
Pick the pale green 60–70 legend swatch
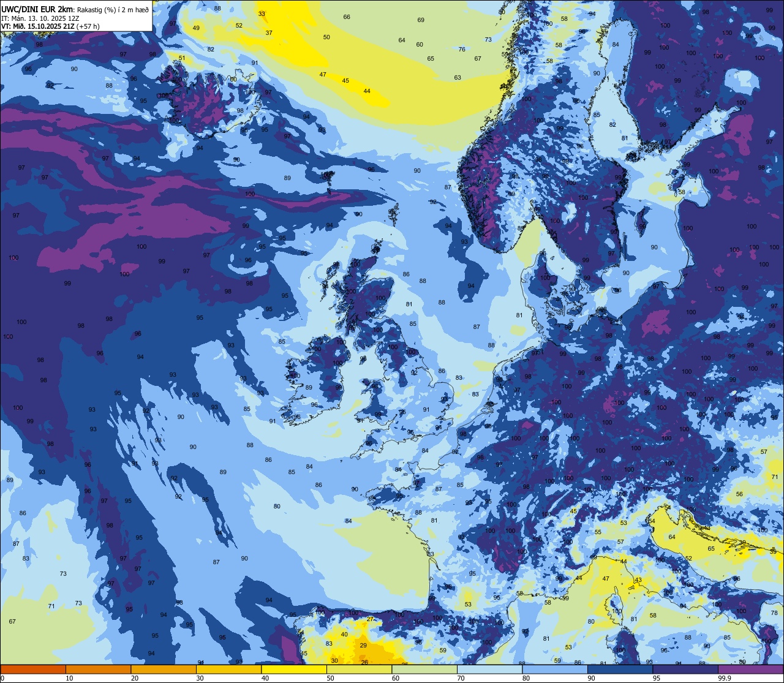424,669
